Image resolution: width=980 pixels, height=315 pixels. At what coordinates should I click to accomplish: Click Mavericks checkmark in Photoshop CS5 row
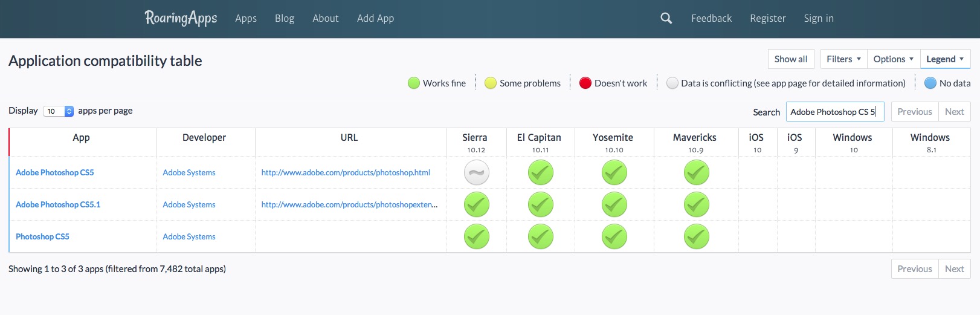(x=697, y=236)
